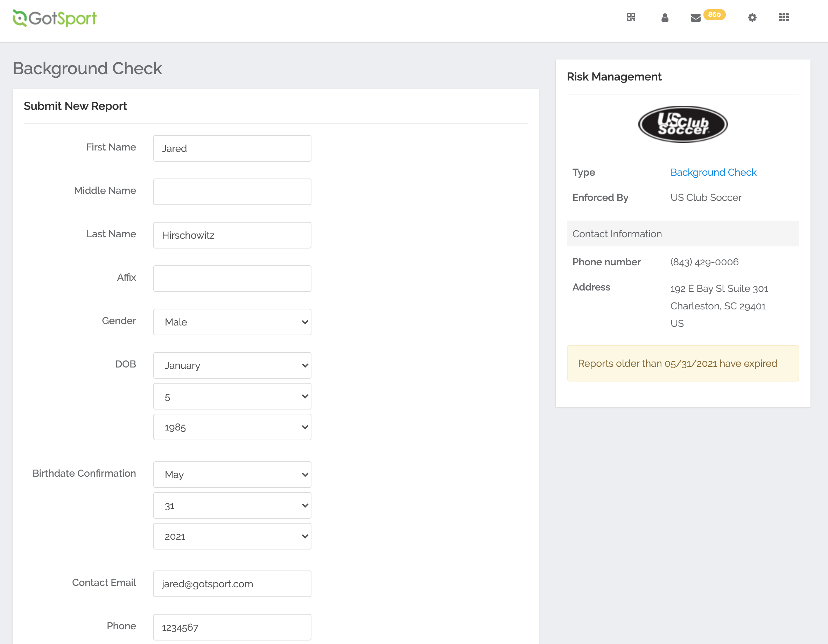Open the QR code scanner icon
The image size is (828, 644).
click(631, 17)
